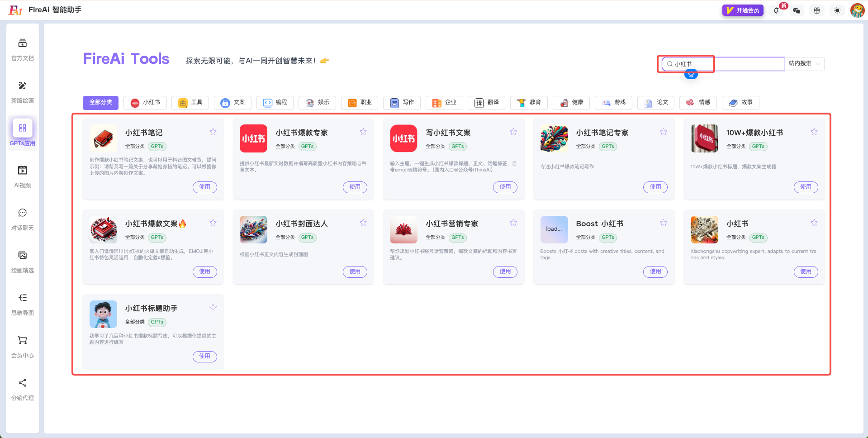Viewport: 868px width, 438px height.
Task: Open 小红书封面达人 thumbnail
Action: pyautogui.click(x=254, y=229)
